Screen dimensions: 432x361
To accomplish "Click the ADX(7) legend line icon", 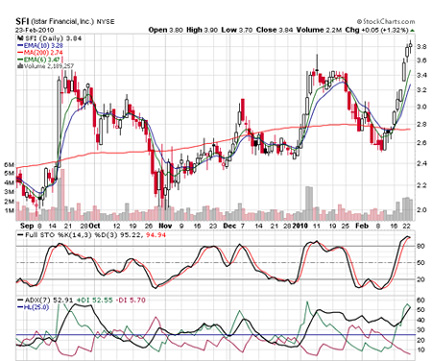I will pyautogui.click(x=20, y=300).
